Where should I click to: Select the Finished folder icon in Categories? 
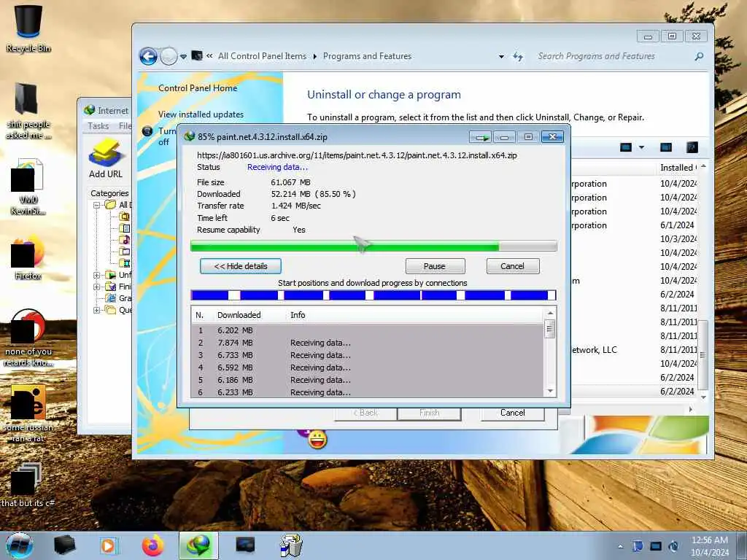tap(111, 287)
